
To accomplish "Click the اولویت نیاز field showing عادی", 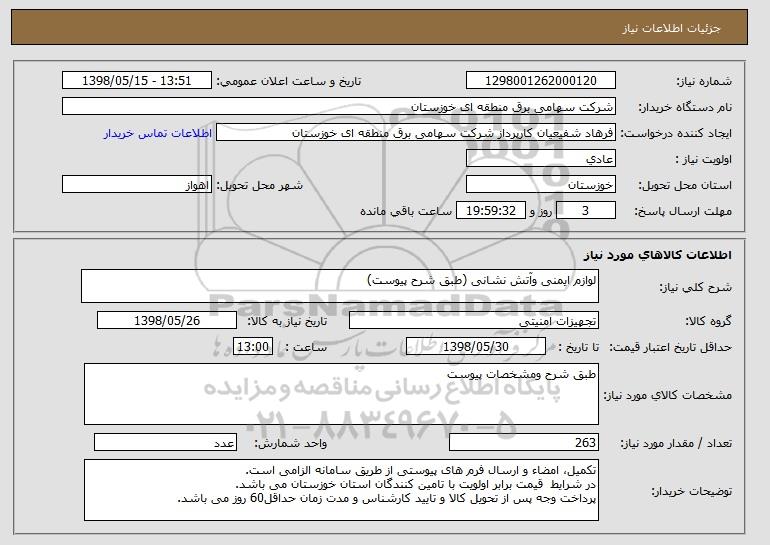I will click(x=541, y=159).
